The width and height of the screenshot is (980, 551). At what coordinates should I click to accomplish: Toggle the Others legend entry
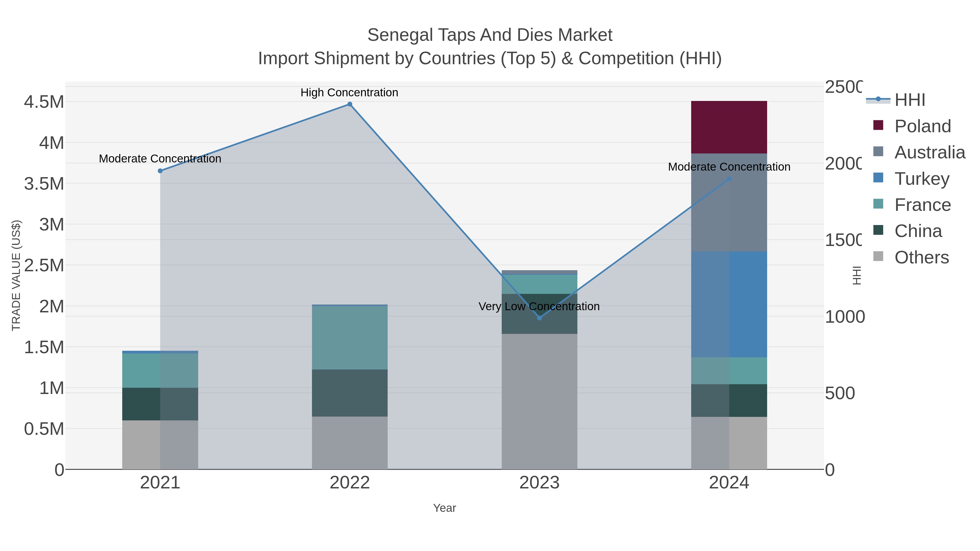(911, 257)
